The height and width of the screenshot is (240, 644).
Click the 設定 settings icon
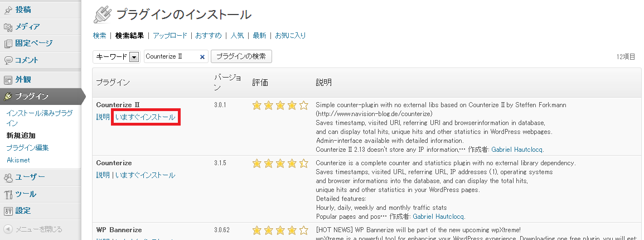tap(8, 211)
